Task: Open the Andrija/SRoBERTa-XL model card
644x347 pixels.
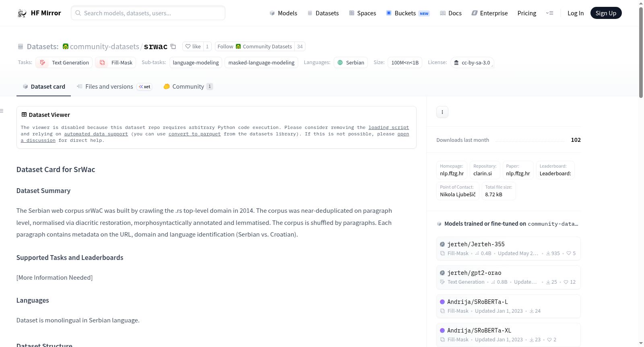Action: tap(508, 335)
